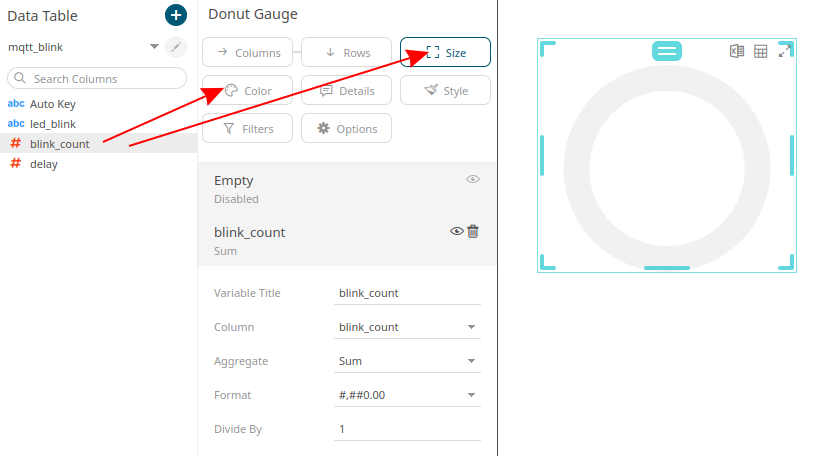The height and width of the screenshot is (456, 825).
Task: Click the hamburger menu handle on the gauge
Action: (667, 51)
